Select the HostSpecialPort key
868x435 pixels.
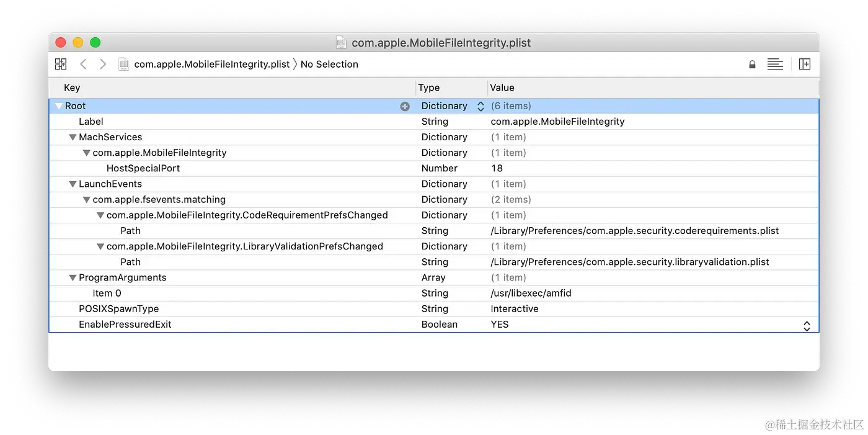point(143,168)
